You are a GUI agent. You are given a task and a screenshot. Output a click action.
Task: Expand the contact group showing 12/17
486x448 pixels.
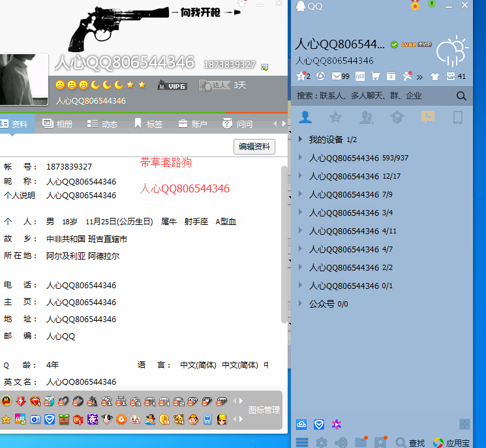300,175
